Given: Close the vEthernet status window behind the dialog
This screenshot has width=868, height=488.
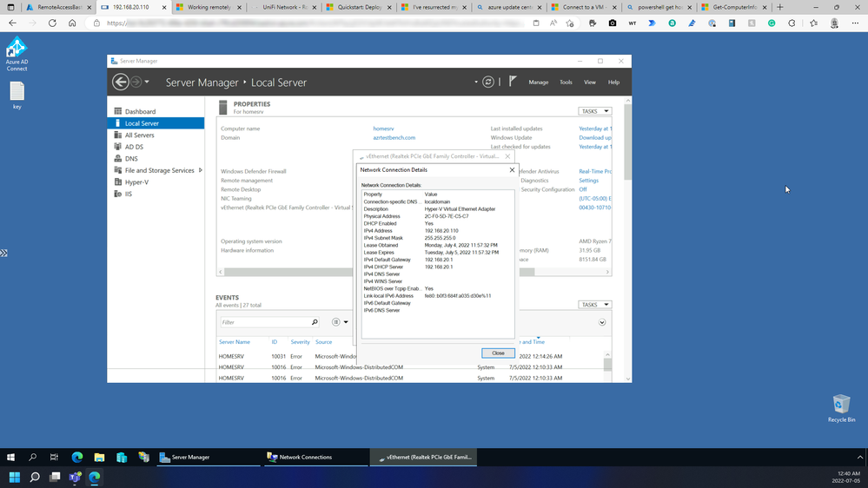Looking at the screenshot, I should [507, 156].
